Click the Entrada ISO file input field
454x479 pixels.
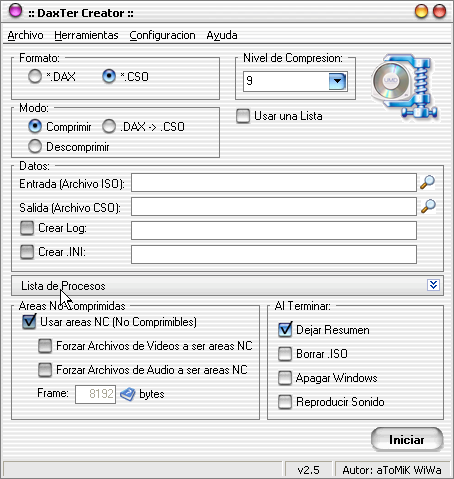pyautogui.click(x=274, y=183)
